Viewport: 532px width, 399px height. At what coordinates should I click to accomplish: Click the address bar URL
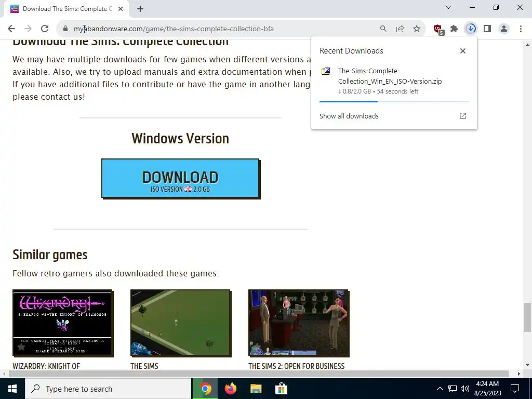[x=174, y=29]
